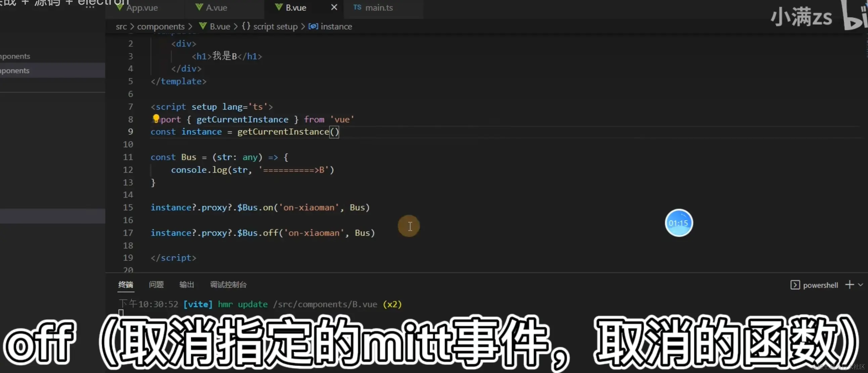Click the line number 15 gutter
This screenshot has height=373, width=868.
pyautogui.click(x=128, y=207)
